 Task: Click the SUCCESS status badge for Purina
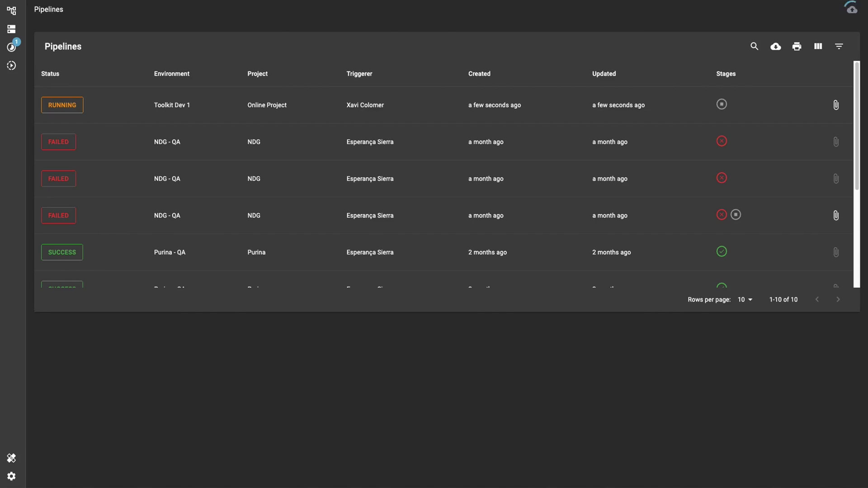[x=62, y=252]
